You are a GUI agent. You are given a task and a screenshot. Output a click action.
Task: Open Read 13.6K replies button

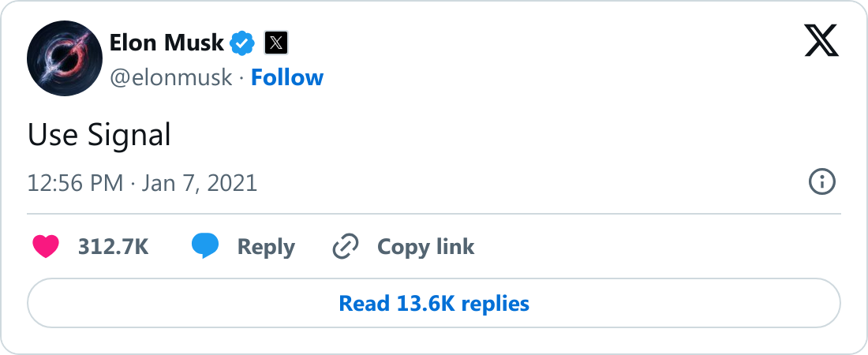pos(434,303)
